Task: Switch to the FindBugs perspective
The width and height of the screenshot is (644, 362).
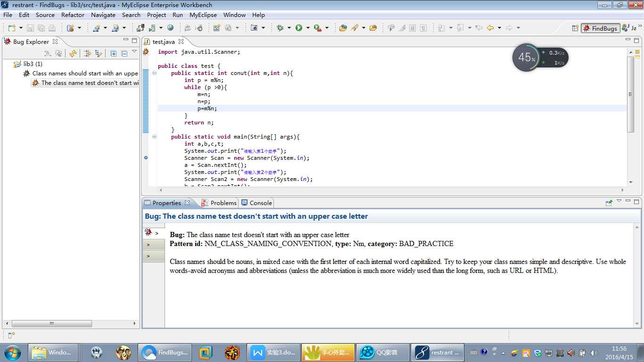Action: [600, 28]
